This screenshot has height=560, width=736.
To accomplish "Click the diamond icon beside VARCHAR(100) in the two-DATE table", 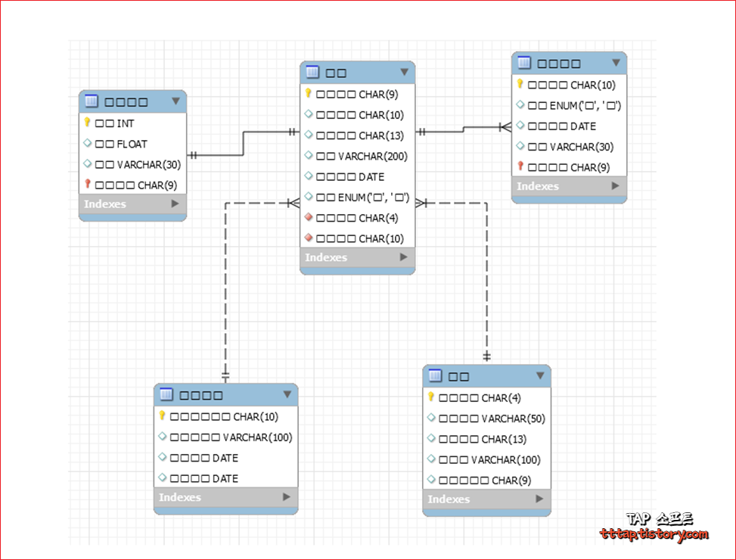I will point(163,436).
